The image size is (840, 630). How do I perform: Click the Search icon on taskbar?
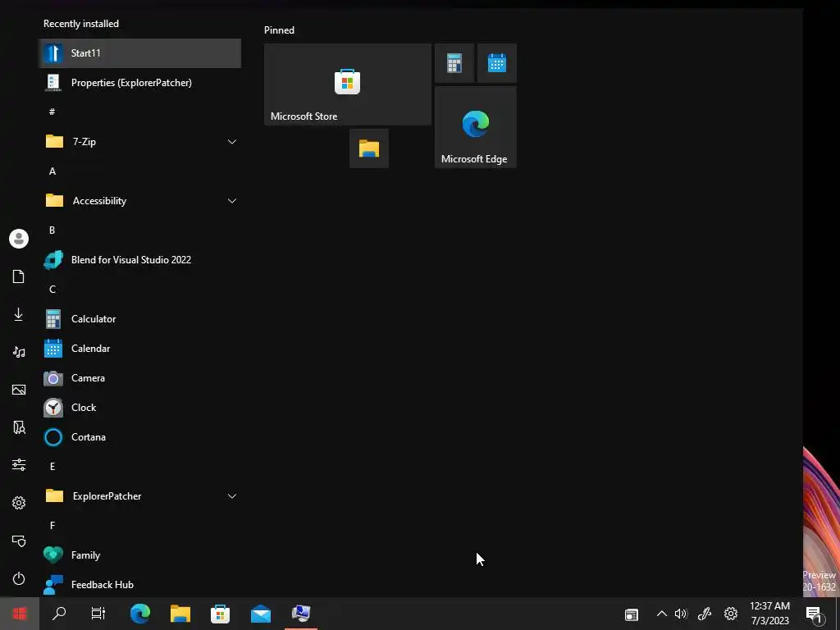click(x=59, y=614)
